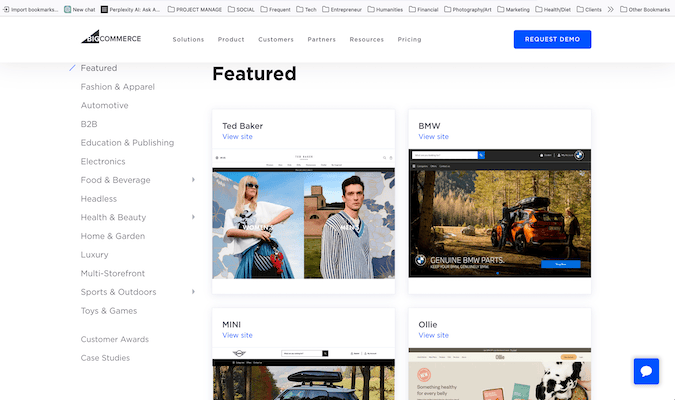Select the B2B category
The height and width of the screenshot is (400, 675).
coord(89,124)
